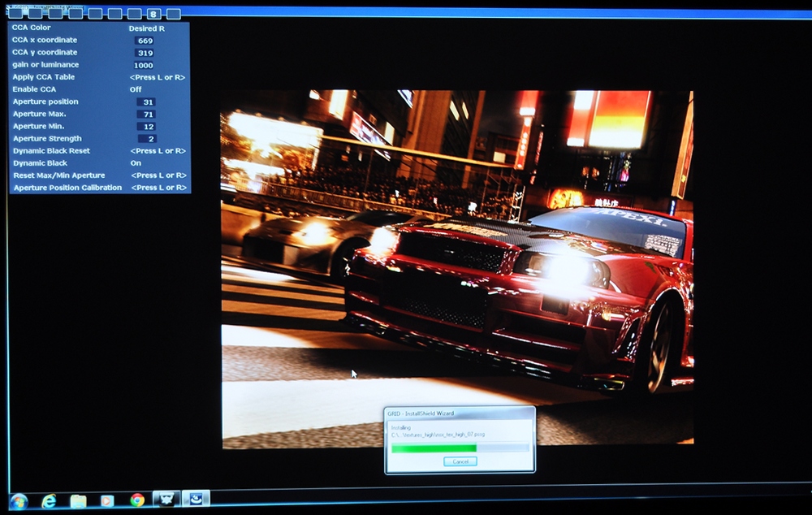Select the CCA Color row label
This screenshot has height=515, width=812.
tap(31, 28)
